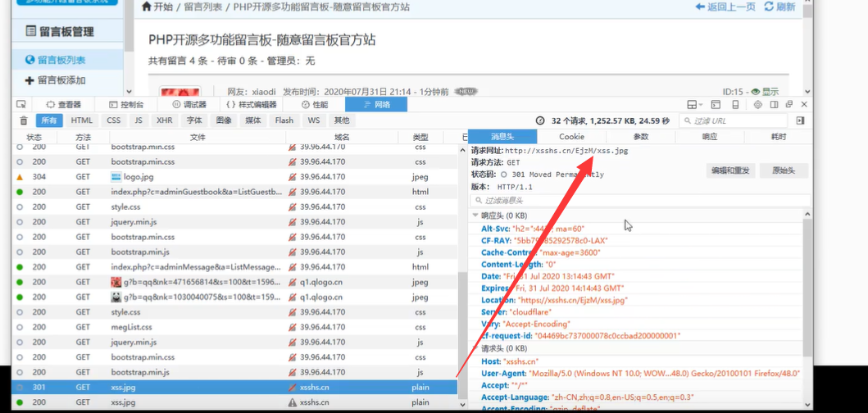Open the 控制台 console tab

click(x=126, y=105)
